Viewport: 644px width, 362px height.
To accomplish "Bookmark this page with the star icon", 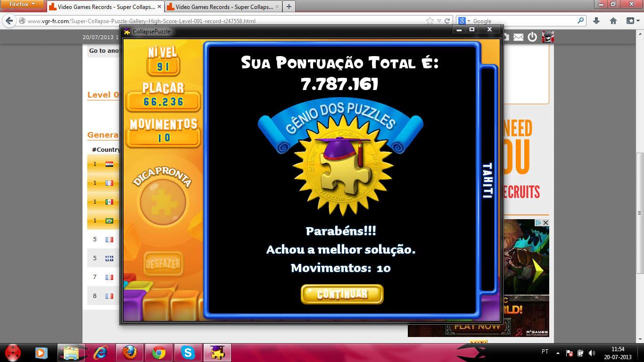I will 429,21.
